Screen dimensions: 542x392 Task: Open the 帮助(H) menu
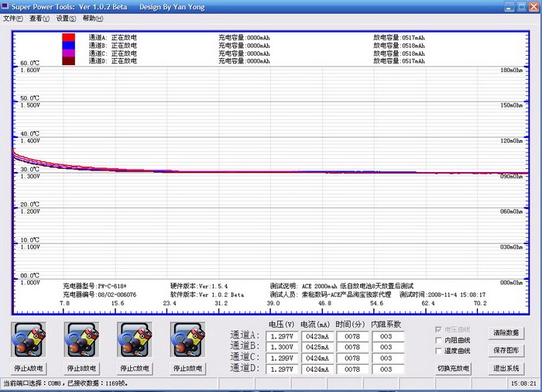[93, 19]
